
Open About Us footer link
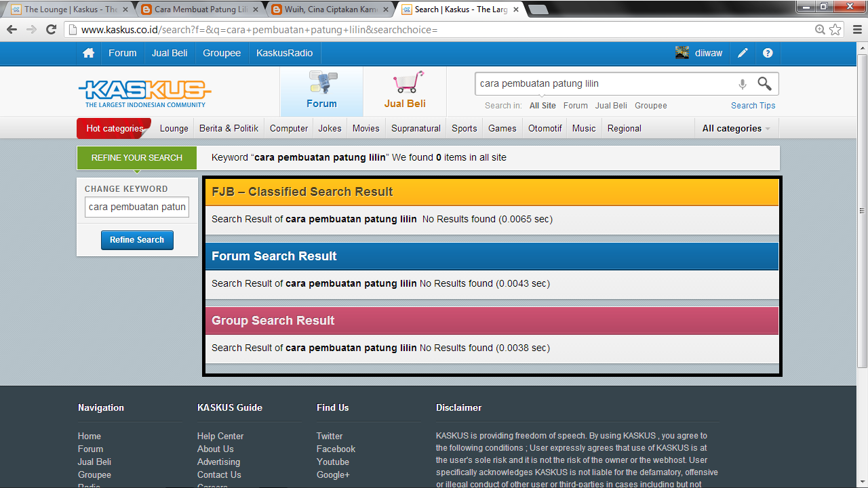point(216,449)
